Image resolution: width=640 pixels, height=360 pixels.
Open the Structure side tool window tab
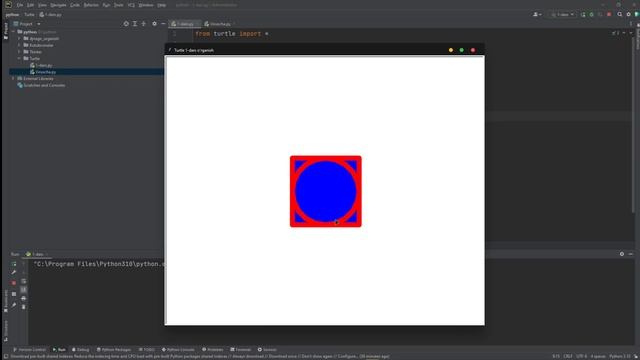pyautogui.click(x=5, y=331)
